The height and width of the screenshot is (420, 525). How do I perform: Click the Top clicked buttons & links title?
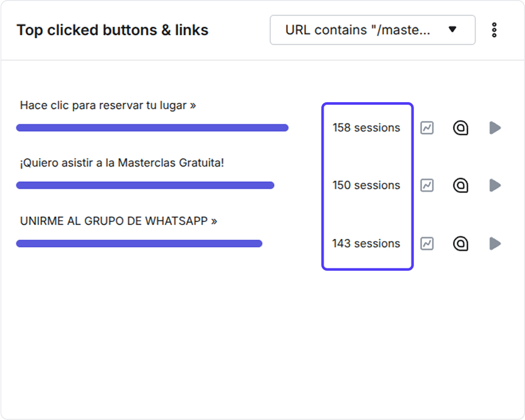[x=112, y=30]
